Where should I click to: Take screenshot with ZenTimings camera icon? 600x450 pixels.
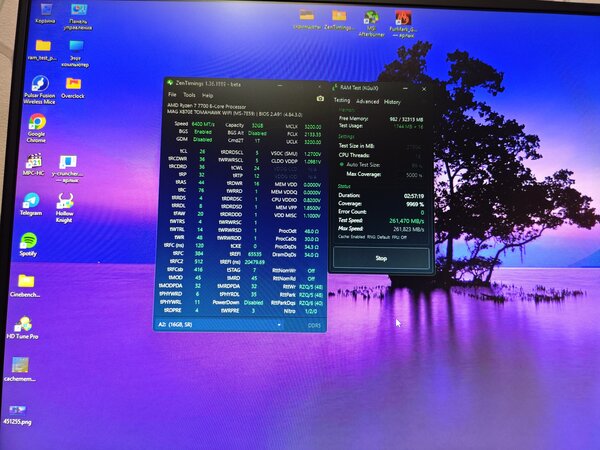(320, 99)
